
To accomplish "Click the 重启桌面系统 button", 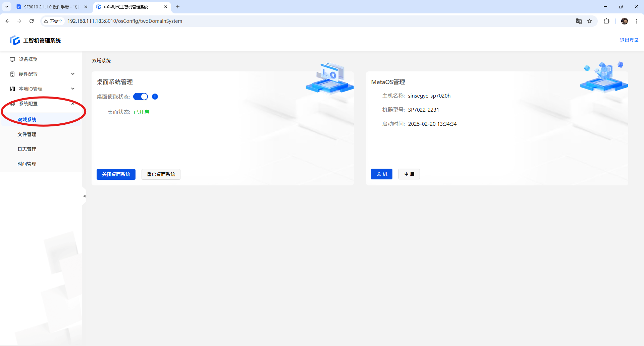I will [161, 174].
